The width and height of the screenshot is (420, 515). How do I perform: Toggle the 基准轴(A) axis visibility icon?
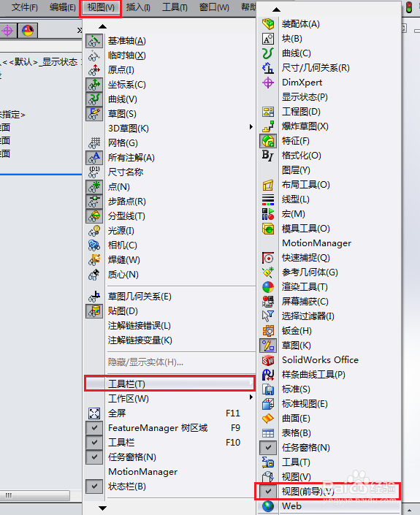pos(94,41)
